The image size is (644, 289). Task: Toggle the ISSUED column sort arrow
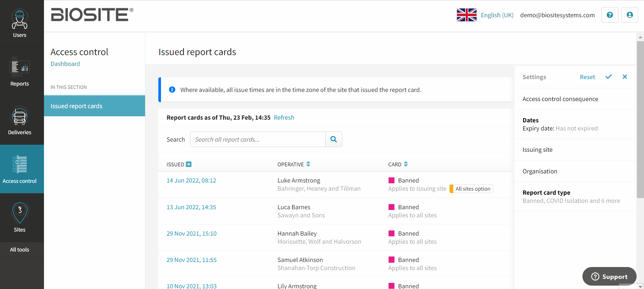click(x=189, y=164)
